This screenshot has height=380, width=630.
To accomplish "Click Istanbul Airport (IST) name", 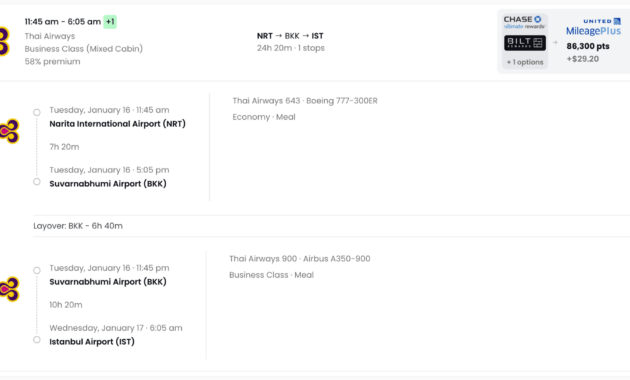I will (x=92, y=342).
